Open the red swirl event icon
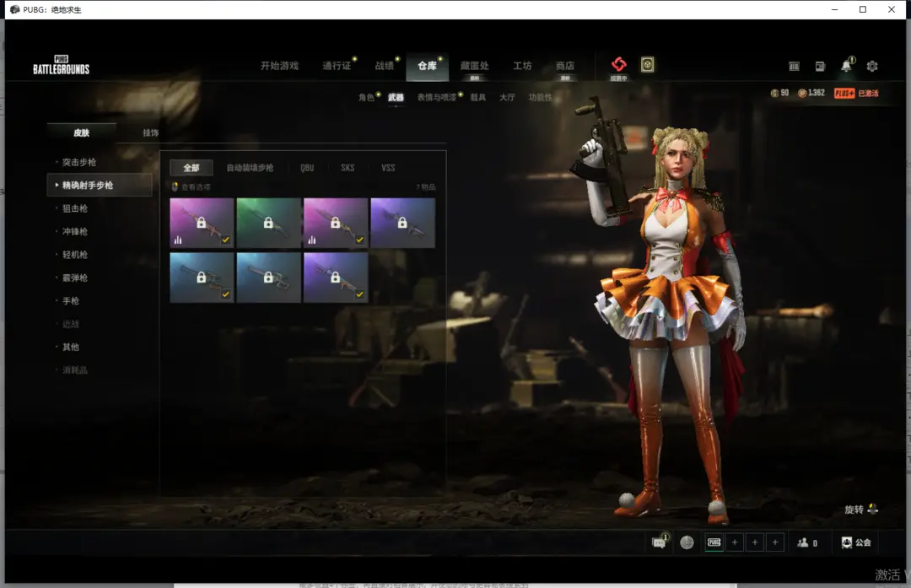The width and height of the screenshot is (911, 588). click(x=619, y=64)
